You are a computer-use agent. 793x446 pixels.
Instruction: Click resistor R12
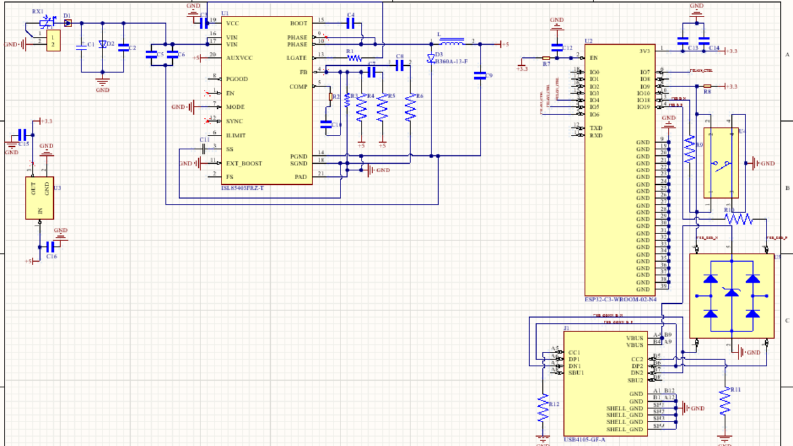[543, 408]
